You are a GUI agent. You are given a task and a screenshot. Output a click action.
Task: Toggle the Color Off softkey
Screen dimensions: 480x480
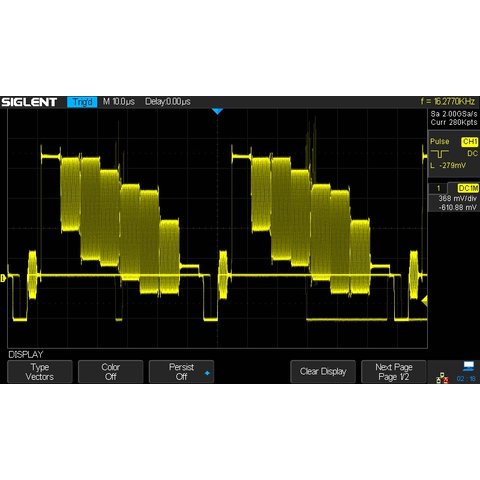pyautogui.click(x=110, y=371)
